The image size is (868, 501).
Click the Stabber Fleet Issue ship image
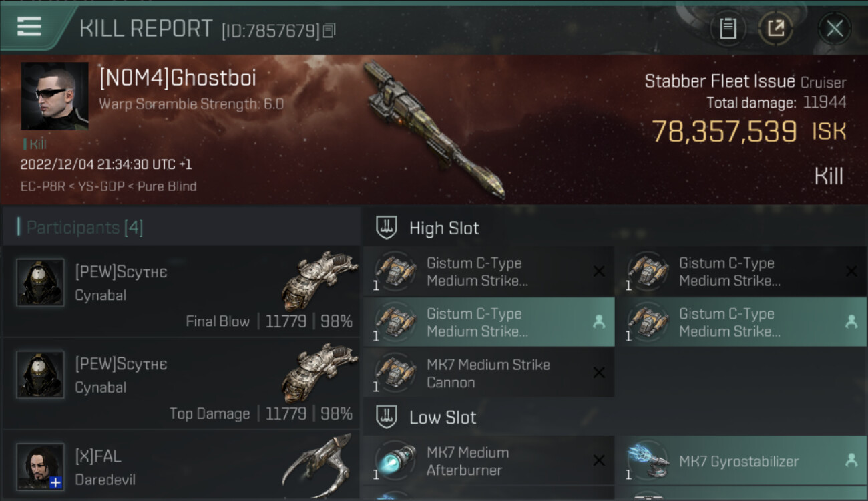pos(434,130)
